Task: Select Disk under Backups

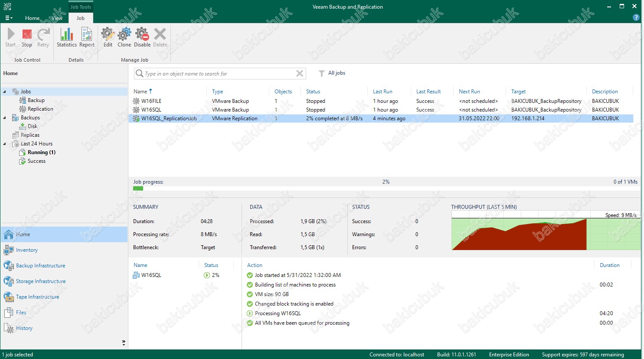Action: point(33,126)
